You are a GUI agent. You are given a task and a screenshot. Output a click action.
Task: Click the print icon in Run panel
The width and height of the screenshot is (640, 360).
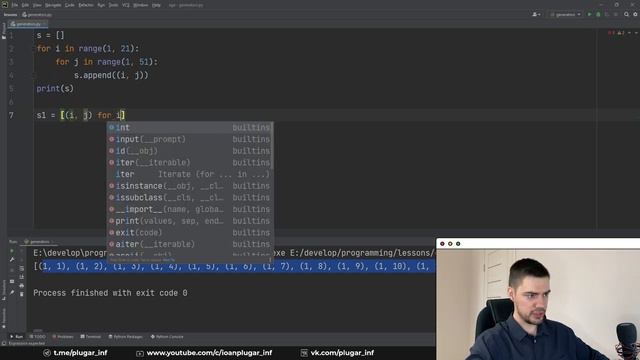(x=22, y=285)
